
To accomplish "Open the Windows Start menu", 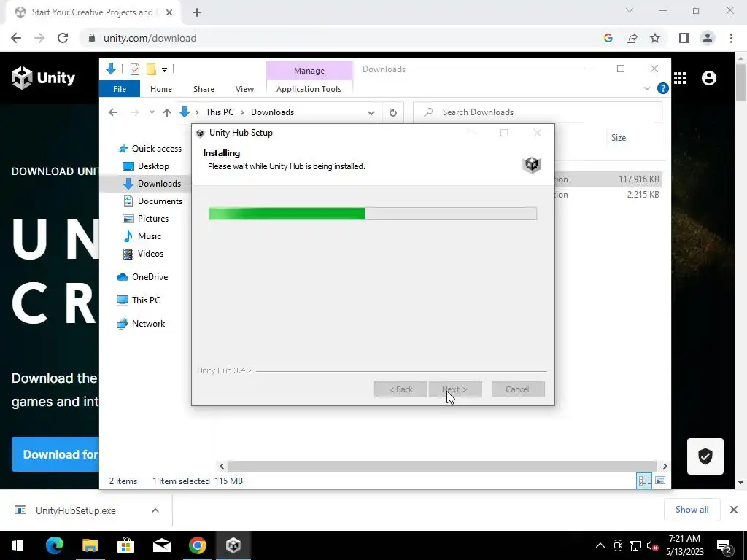I will pos(18,545).
